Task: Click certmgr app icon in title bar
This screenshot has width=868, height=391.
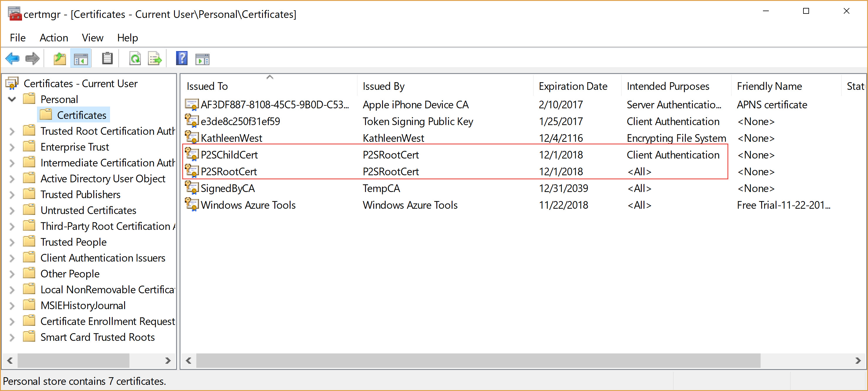Action: click(x=14, y=14)
